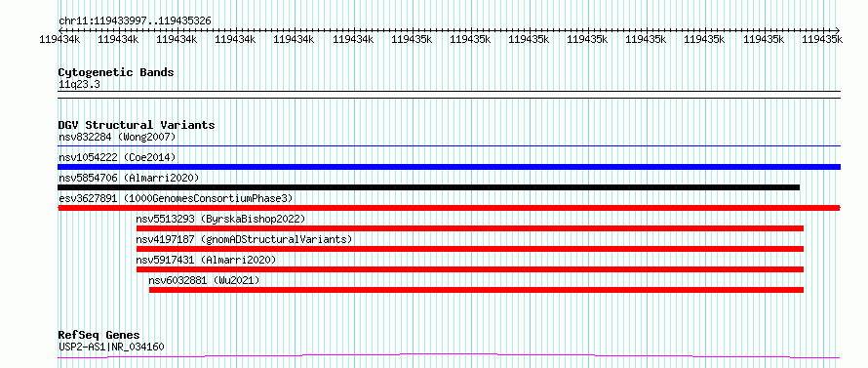Image resolution: width=868 pixels, height=368 pixels.
Task: Click the thick blue nsv1054222 variant bar
Action: tap(449, 167)
